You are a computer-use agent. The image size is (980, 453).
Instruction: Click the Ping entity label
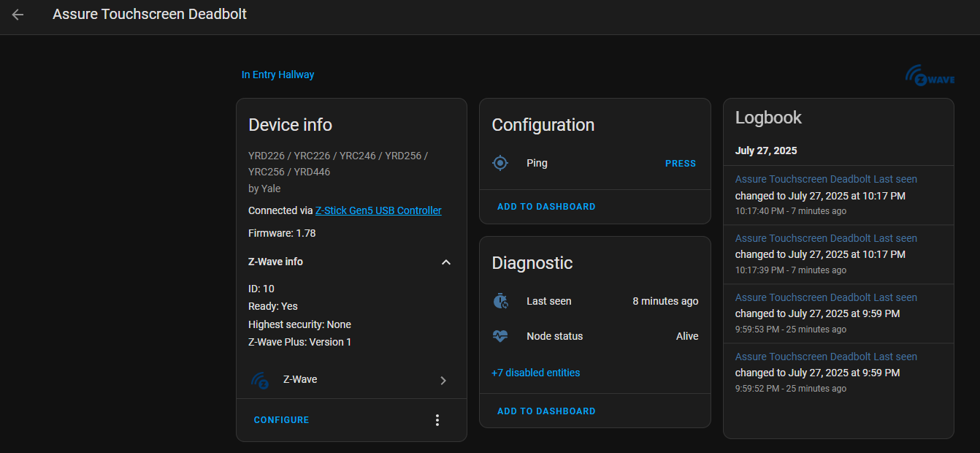coord(537,163)
